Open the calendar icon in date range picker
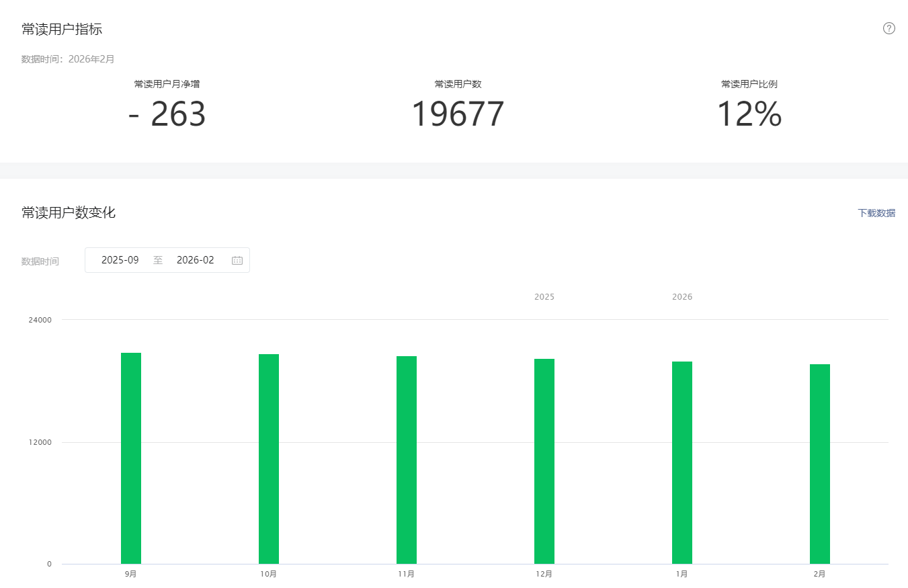Image resolution: width=908 pixels, height=588 pixels. (x=237, y=260)
